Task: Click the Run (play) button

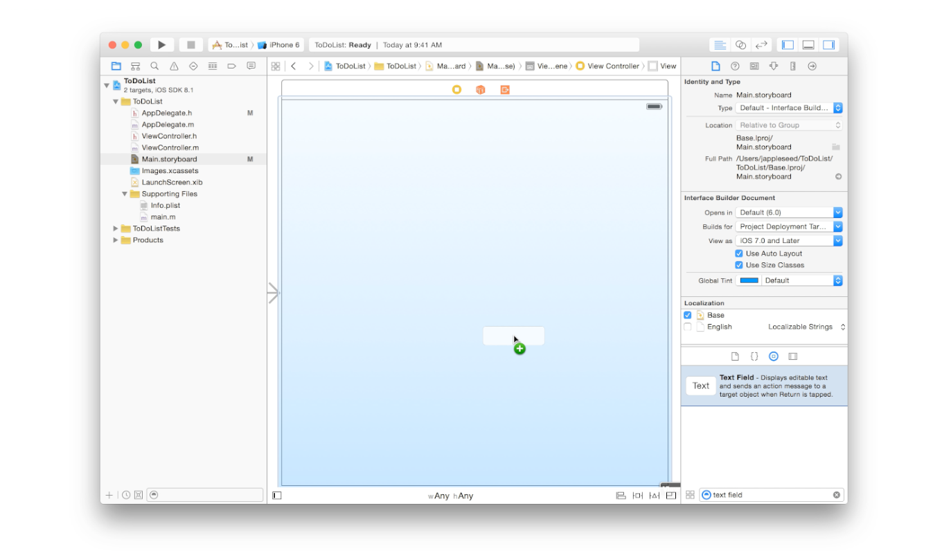Action: point(161,45)
